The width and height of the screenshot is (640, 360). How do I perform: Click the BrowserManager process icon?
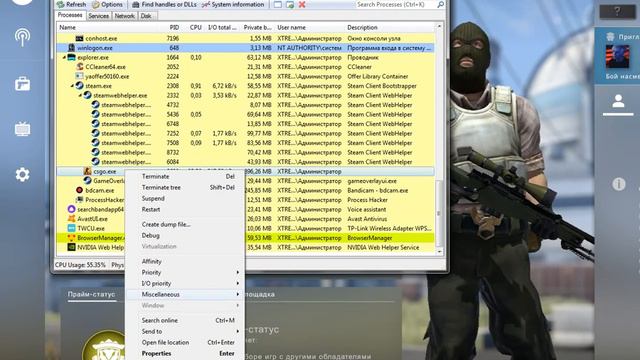coord(71,238)
